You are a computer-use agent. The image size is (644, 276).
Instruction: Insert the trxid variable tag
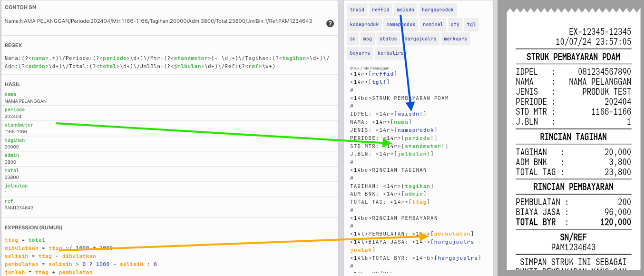pos(357,10)
